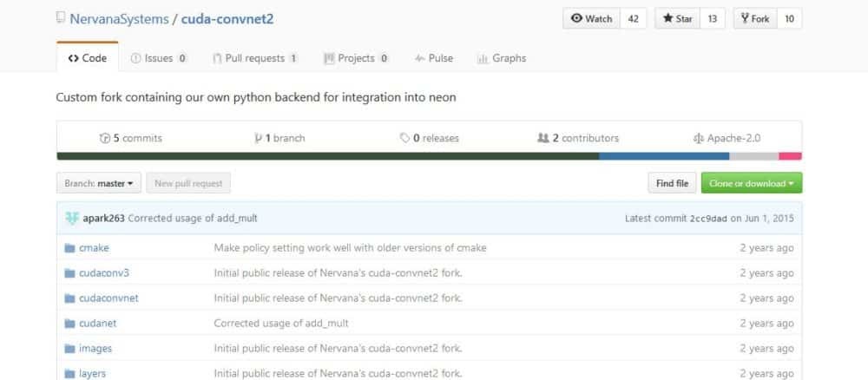Click the commits history clock icon
868x380 pixels.
[x=105, y=138]
